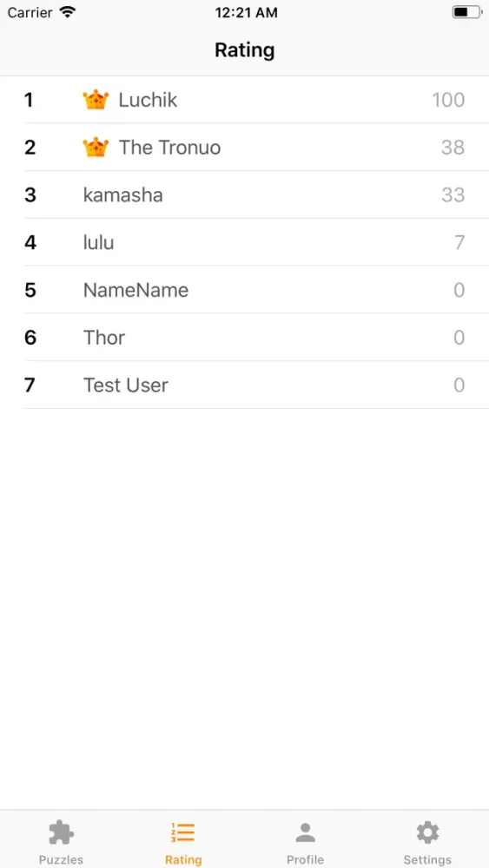Select Thor in the rating list
The image size is (489, 868).
(x=244, y=338)
